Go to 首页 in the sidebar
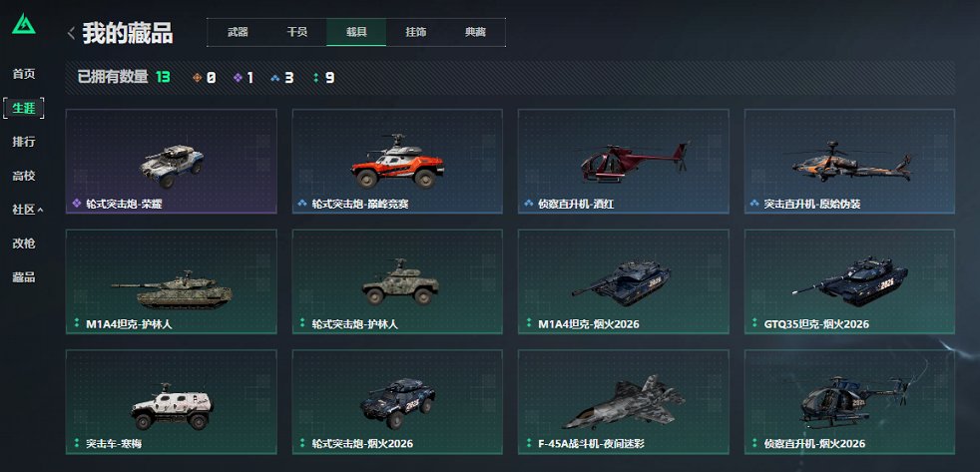980x472 pixels. 24,74
